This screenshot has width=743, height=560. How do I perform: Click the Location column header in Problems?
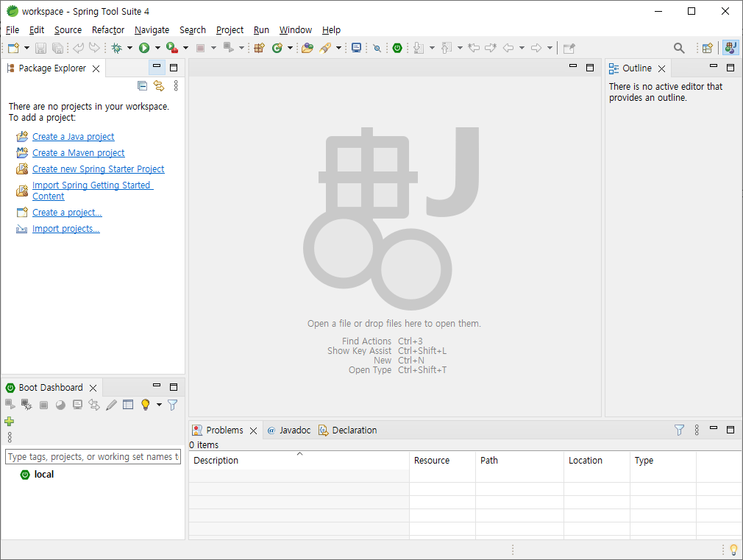point(597,461)
